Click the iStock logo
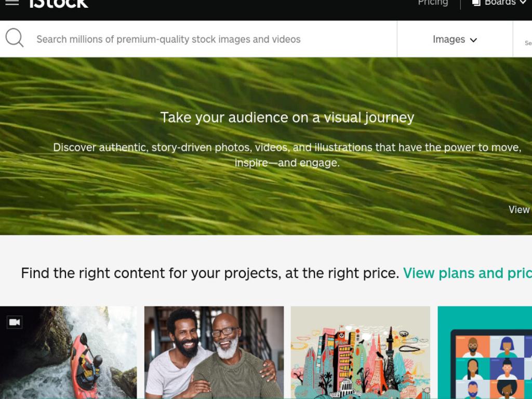 tap(59, 4)
